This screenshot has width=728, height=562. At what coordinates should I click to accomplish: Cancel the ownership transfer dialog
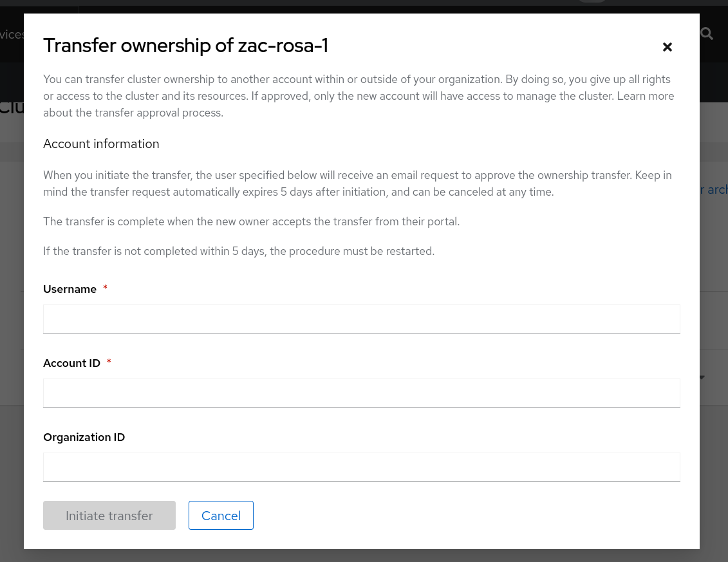[221, 516]
